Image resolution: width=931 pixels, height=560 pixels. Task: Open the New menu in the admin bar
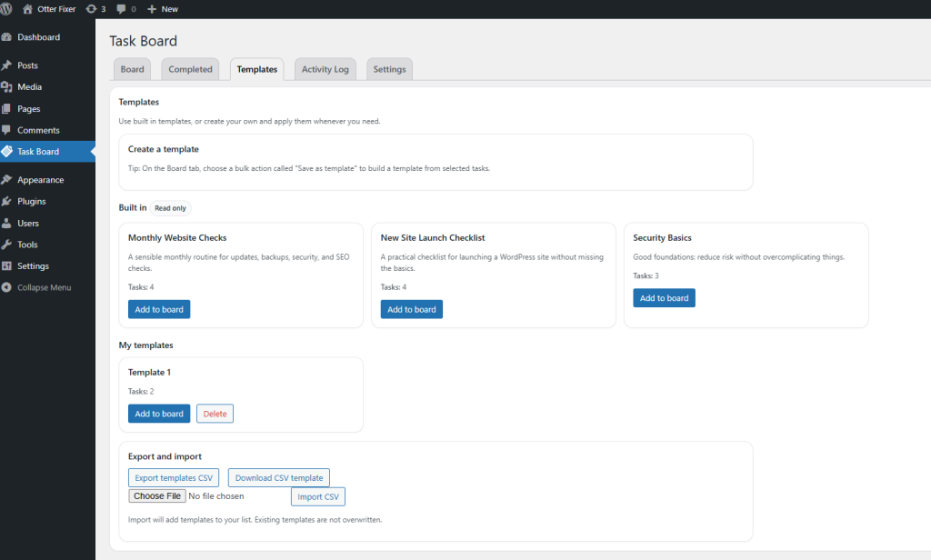point(162,8)
